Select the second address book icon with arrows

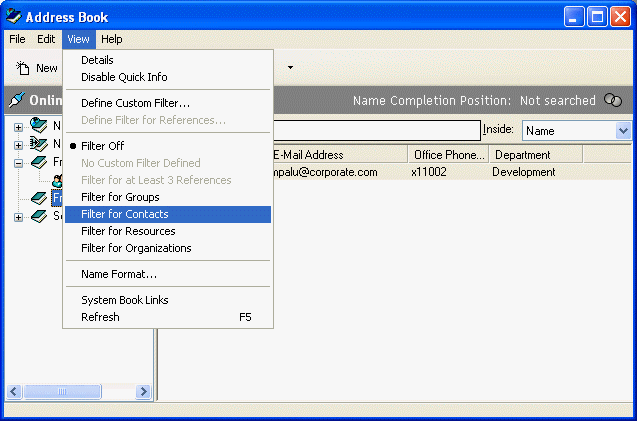click(39, 144)
